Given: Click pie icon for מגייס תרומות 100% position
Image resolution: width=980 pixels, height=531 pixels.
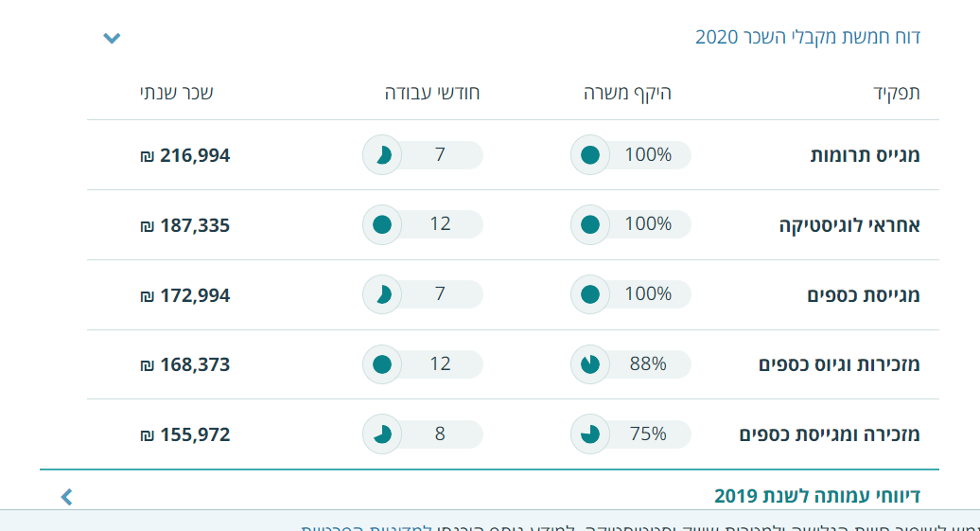Looking at the screenshot, I should (589, 155).
